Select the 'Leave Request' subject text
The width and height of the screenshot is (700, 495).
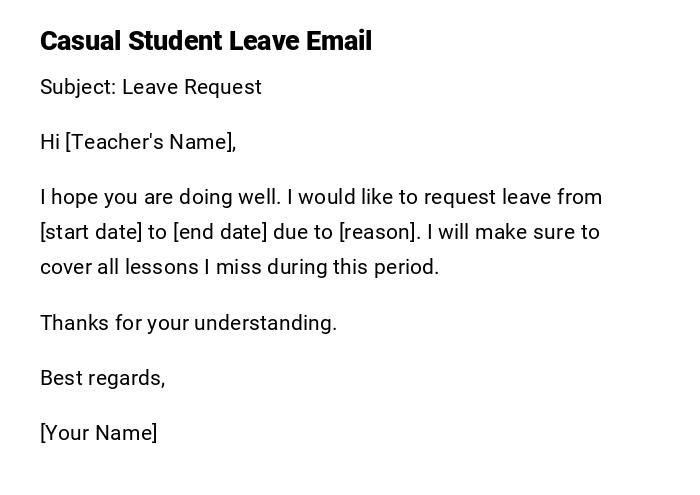coord(192,87)
